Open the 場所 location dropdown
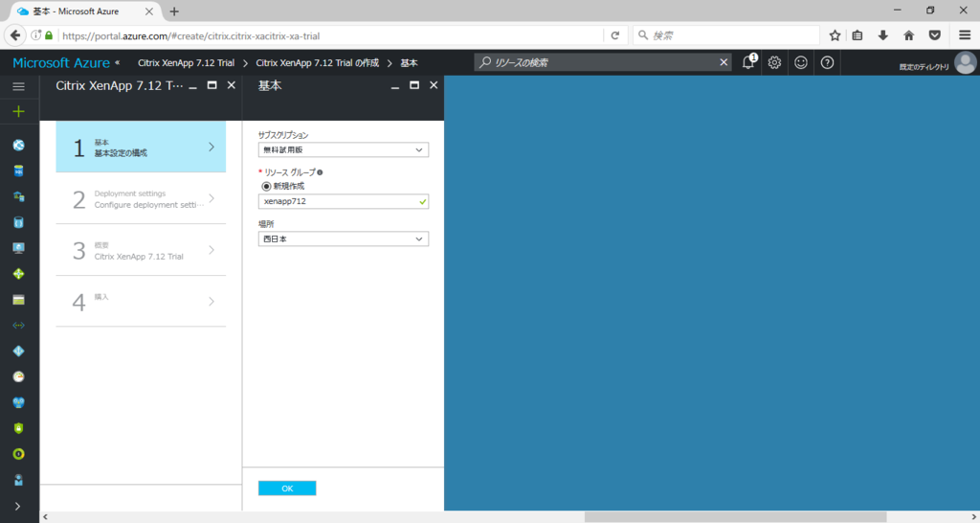The image size is (980, 523). pyautogui.click(x=344, y=239)
